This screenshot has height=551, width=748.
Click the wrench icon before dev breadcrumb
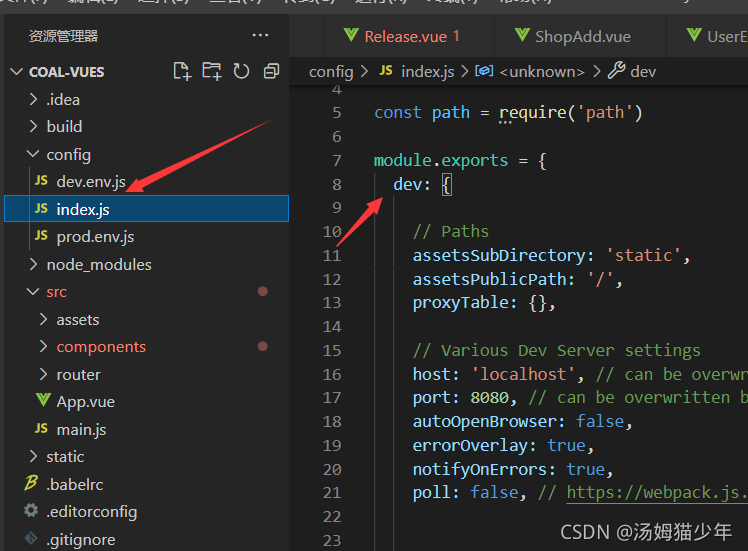[616, 71]
